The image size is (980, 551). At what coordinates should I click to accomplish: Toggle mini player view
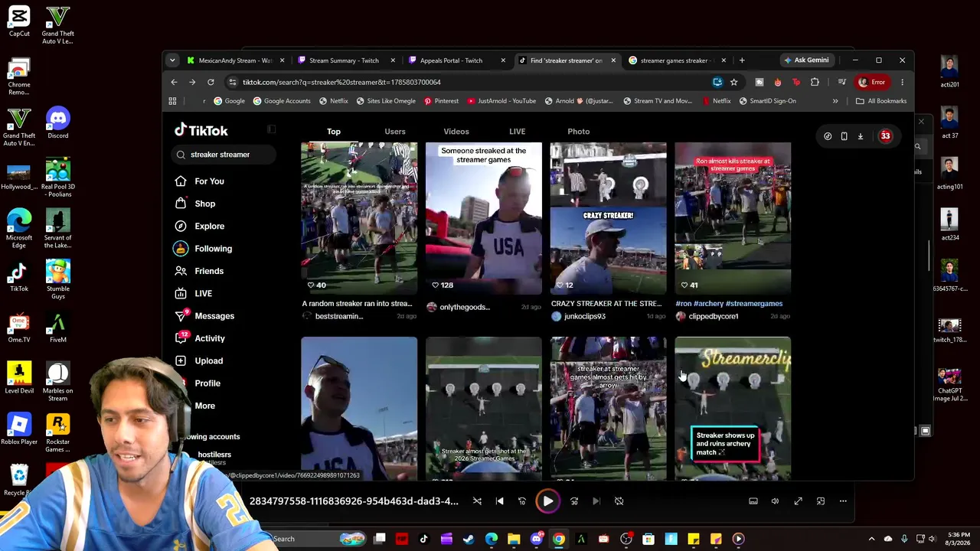pyautogui.click(x=821, y=501)
